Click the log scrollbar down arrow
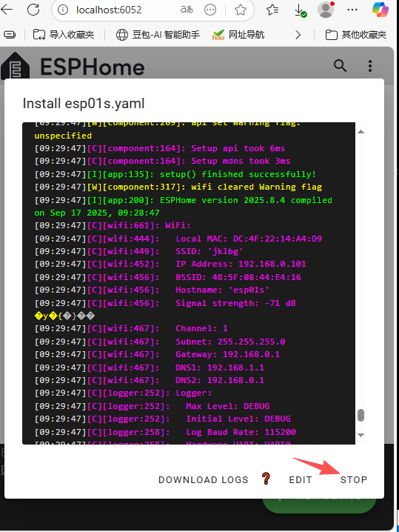 [x=361, y=435]
